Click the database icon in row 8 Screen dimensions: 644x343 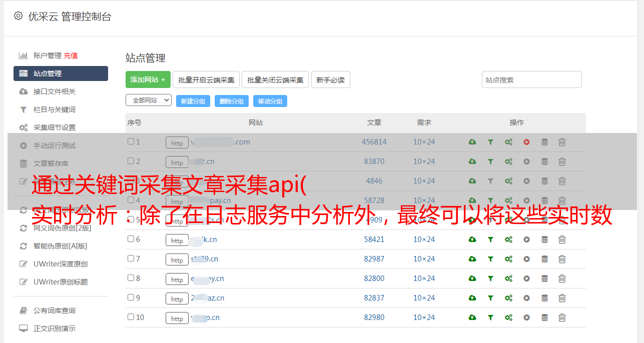click(544, 278)
